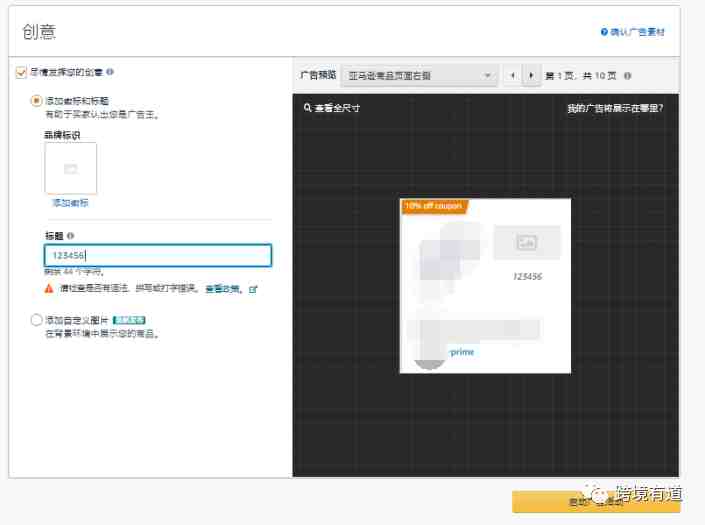Click the brand logo placeholder thumbnail
The width and height of the screenshot is (705, 525).
click(x=71, y=168)
